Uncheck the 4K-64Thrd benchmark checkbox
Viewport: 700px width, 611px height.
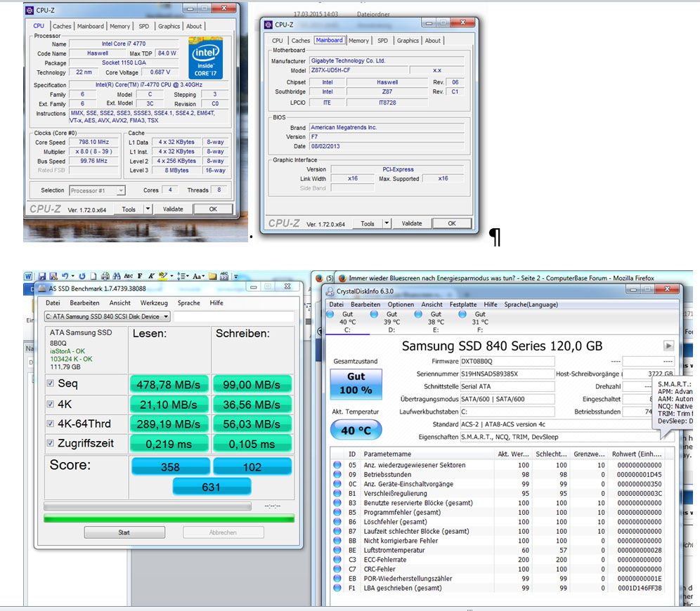pos(51,423)
